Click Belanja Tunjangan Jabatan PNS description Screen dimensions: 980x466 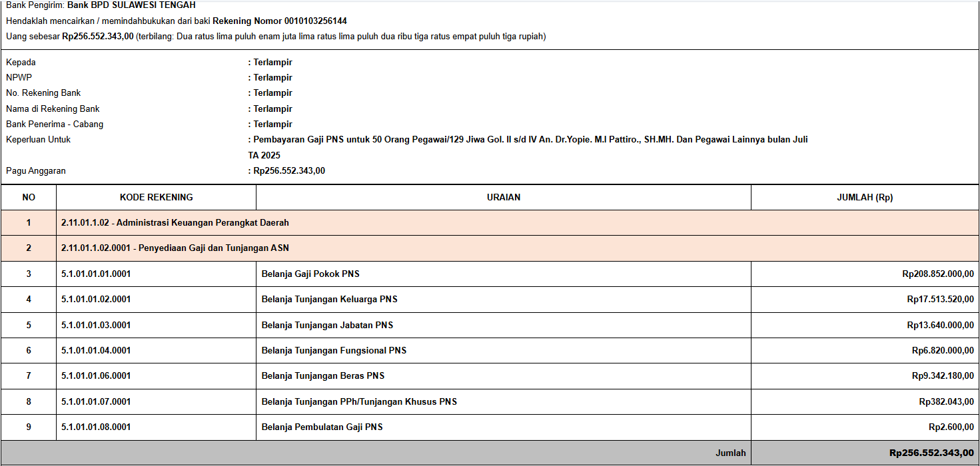(x=327, y=326)
